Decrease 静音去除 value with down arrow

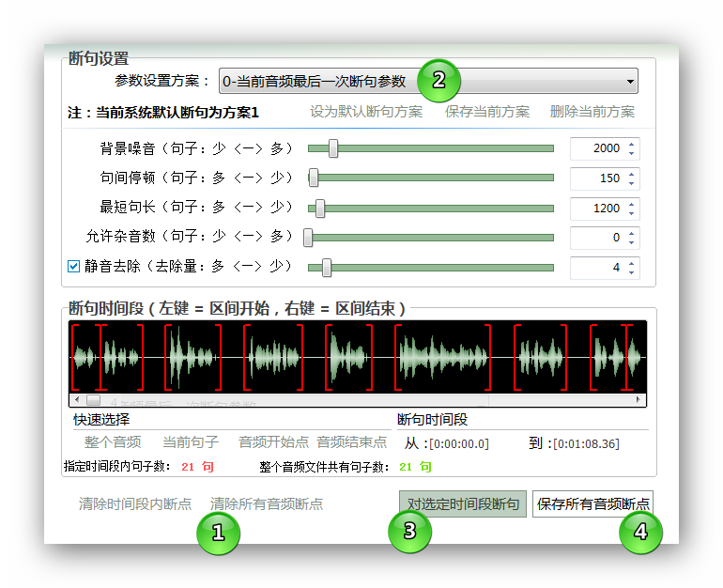click(x=631, y=272)
